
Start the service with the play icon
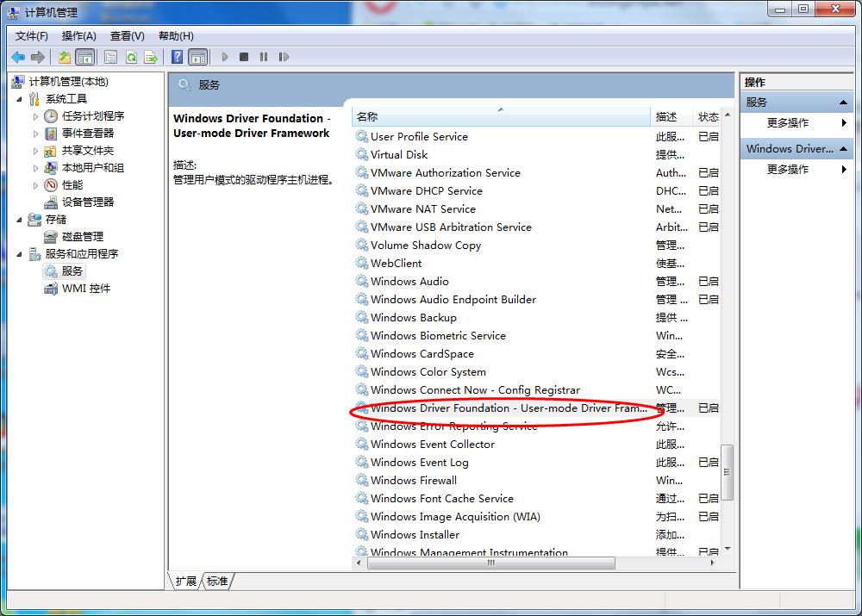tap(224, 57)
